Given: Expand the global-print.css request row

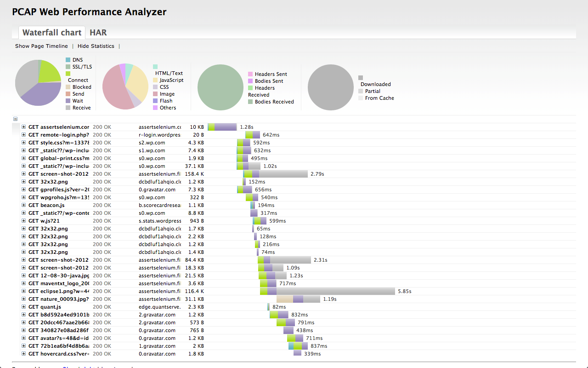Looking at the screenshot, I should tap(24, 158).
